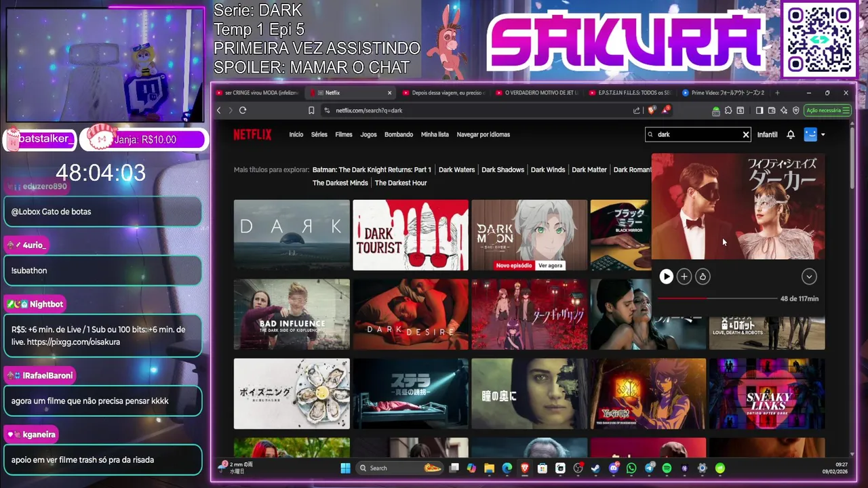The image size is (868, 488).
Task: Open the DARK series thumbnail
Action: (292, 235)
